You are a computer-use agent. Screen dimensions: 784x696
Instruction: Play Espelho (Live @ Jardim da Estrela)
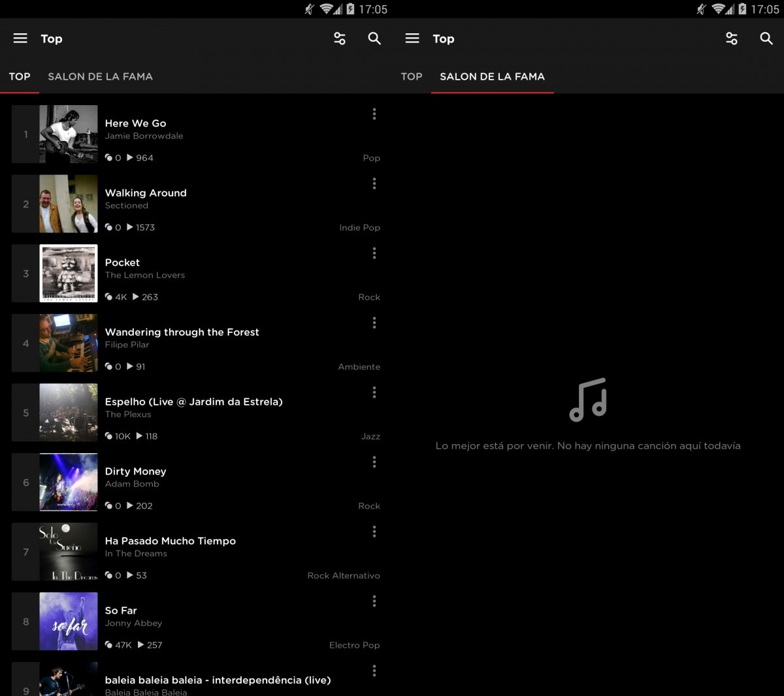(x=194, y=402)
